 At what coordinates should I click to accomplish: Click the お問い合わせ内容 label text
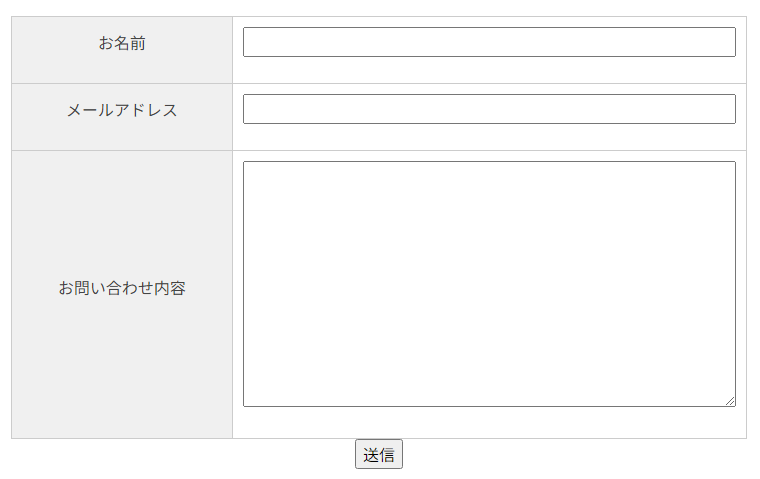[x=122, y=288]
